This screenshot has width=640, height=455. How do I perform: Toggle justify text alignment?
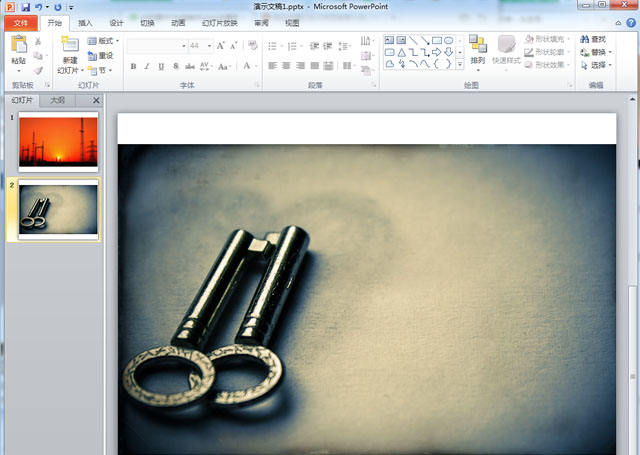coord(314,66)
